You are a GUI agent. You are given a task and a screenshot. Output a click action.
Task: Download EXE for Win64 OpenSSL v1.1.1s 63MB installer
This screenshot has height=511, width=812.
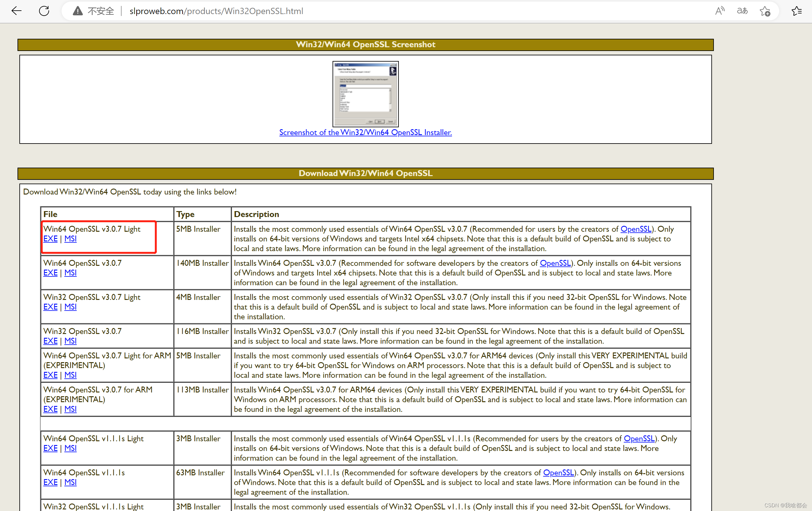[50, 482]
